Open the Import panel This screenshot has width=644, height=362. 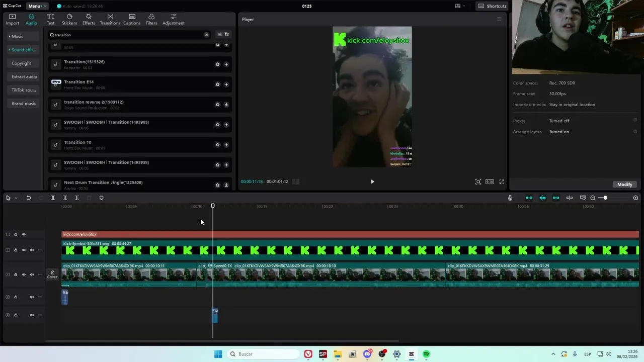(12, 19)
